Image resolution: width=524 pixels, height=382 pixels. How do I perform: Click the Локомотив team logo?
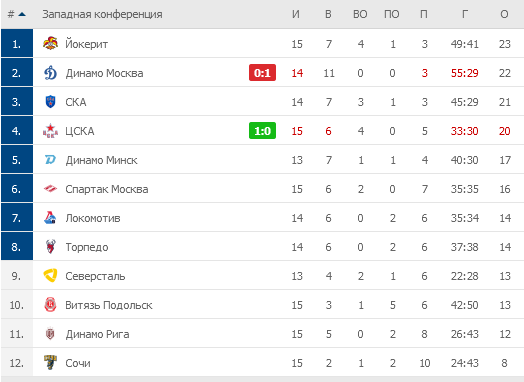pos(50,218)
